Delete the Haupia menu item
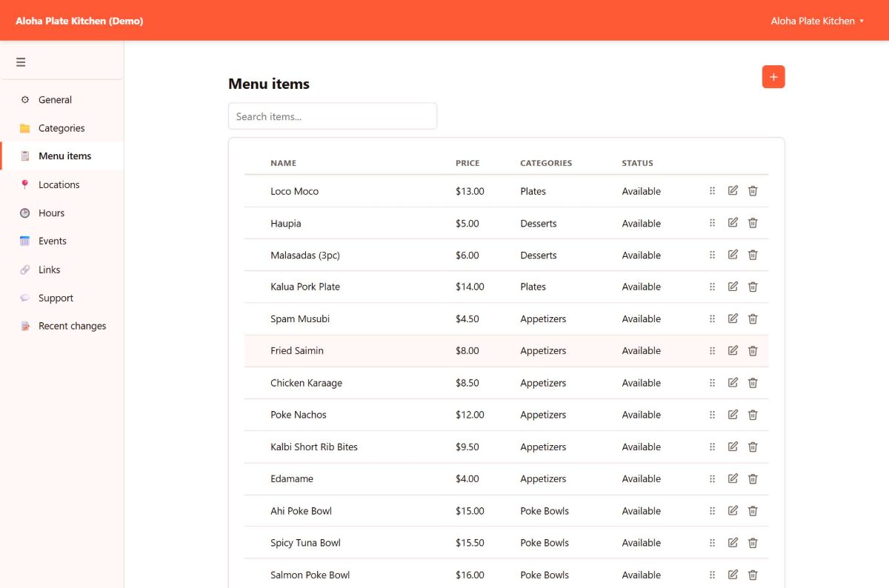Image resolution: width=889 pixels, height=588 pixels. pos(753,223)
